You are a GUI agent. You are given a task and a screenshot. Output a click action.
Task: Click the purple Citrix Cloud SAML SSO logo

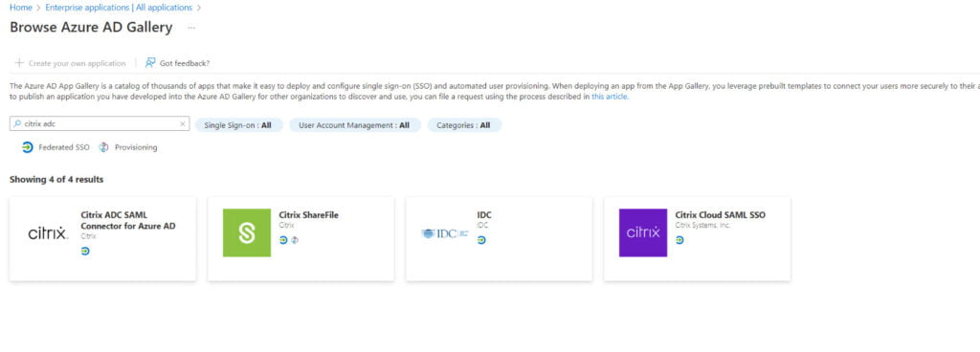click(643, 232)
